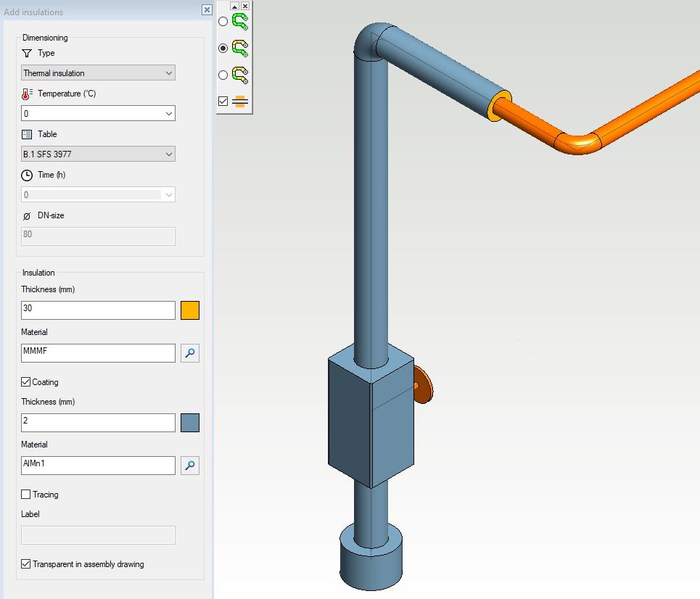Browse coating material with AlMn1 magnifier

190,466
